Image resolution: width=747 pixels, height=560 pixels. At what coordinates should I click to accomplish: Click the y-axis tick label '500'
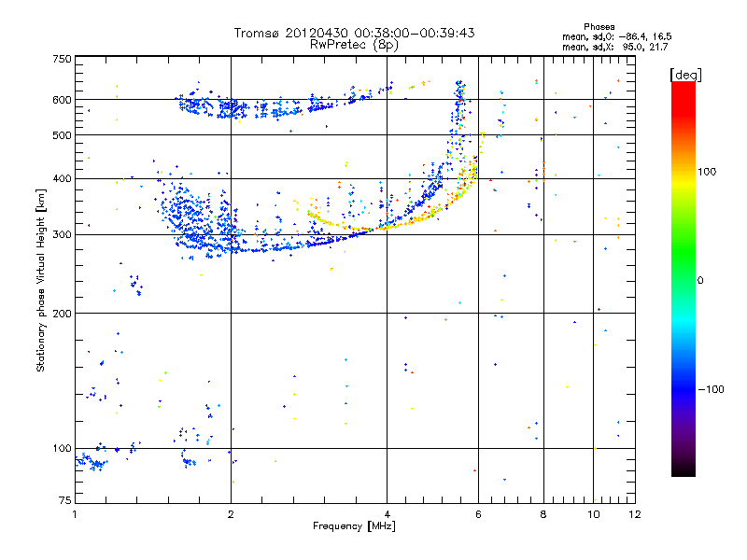click(x=63, y=135)
